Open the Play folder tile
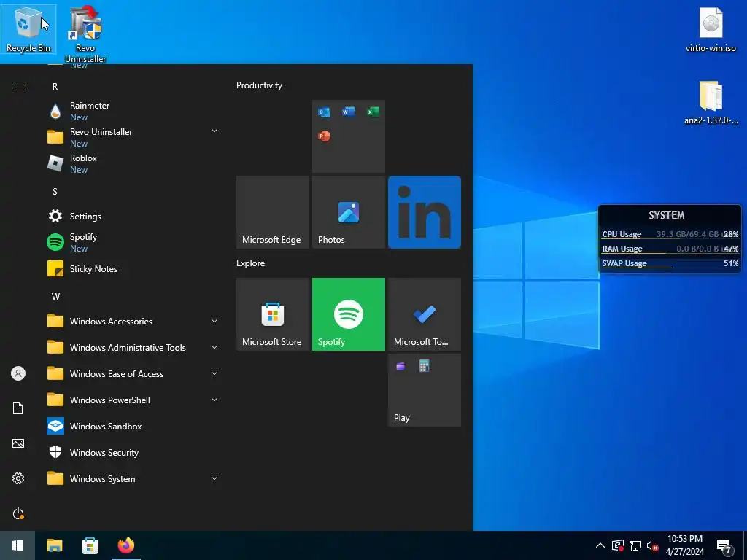747x560 pixels. tap(425, 390)
